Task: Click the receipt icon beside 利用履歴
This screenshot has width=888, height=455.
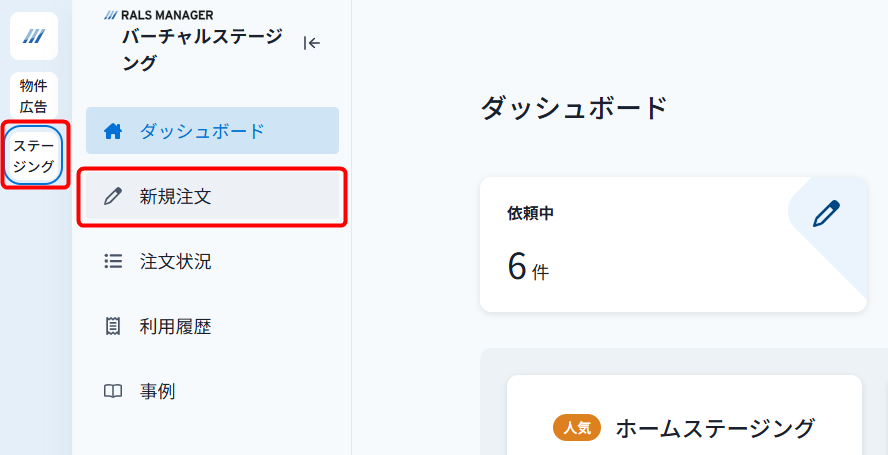Action: pyautogui.click(x=113, y=326)
